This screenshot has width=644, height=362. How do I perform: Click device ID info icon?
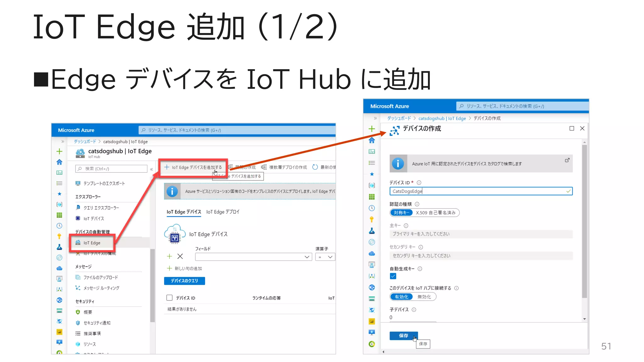tap(419, 183)
